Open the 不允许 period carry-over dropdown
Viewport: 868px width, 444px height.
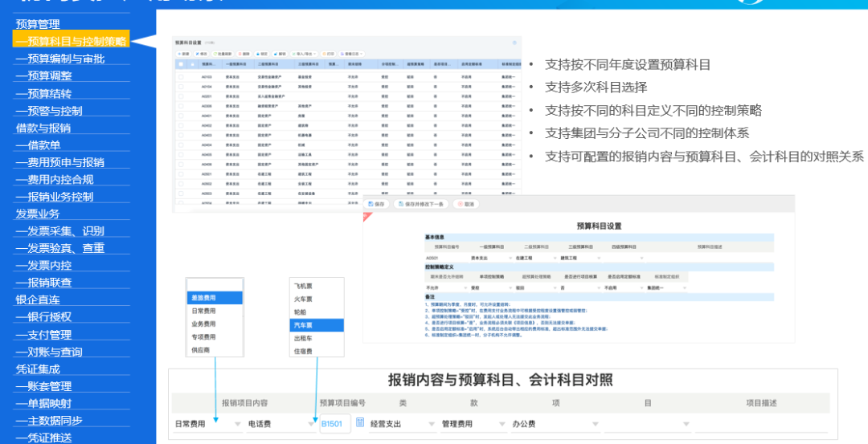click(x=447, y=287)
